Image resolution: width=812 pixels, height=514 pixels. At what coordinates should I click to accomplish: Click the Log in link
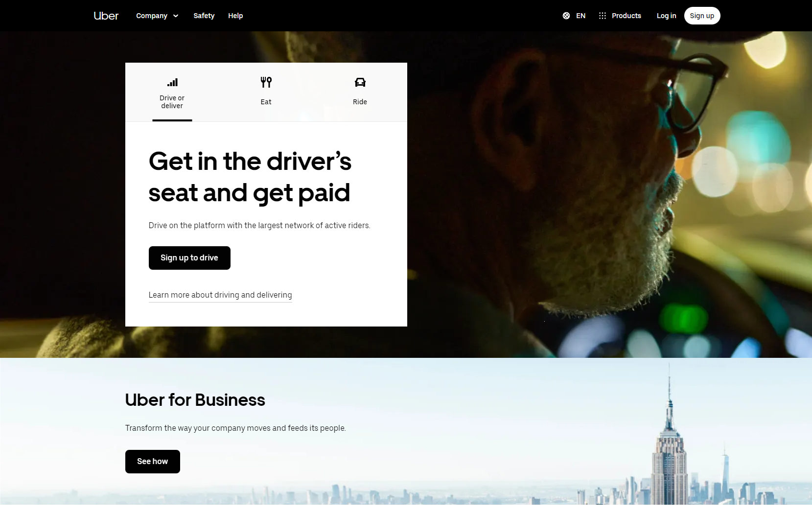pos(666,16)
